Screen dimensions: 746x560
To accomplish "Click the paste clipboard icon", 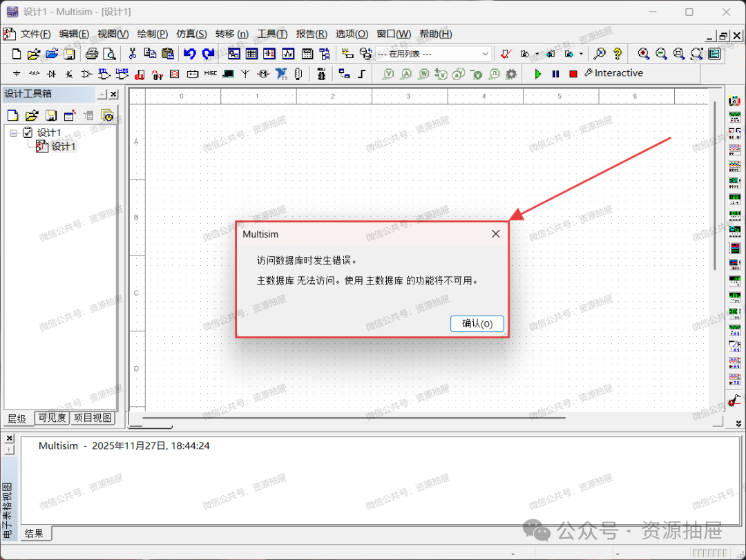I will click(x=167, y=54).
